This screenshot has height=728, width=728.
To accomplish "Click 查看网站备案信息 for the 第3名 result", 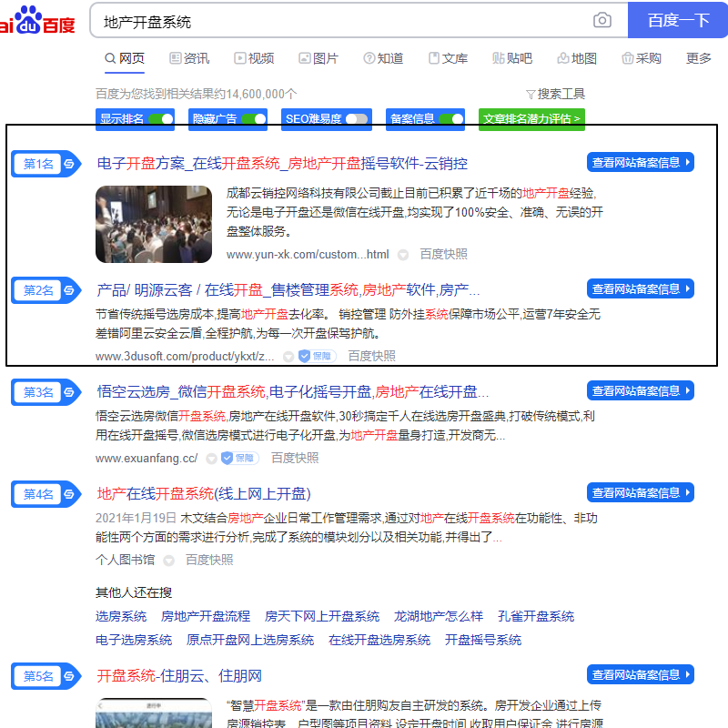I will 641,391.
